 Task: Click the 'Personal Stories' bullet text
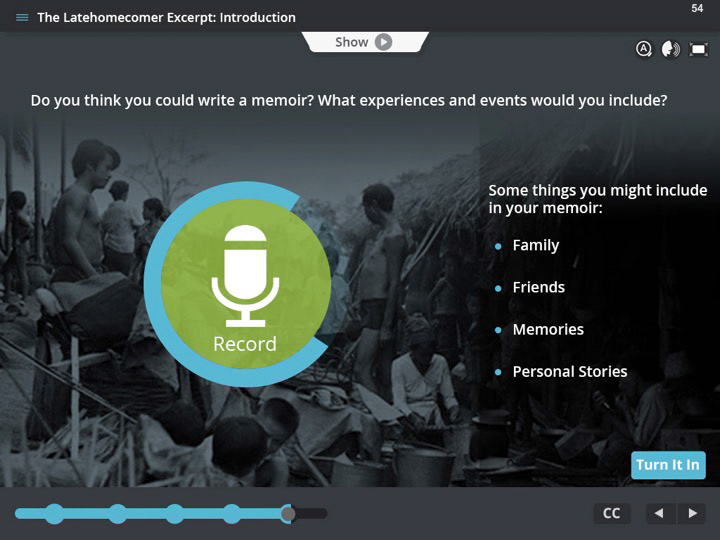click(570, 371)
